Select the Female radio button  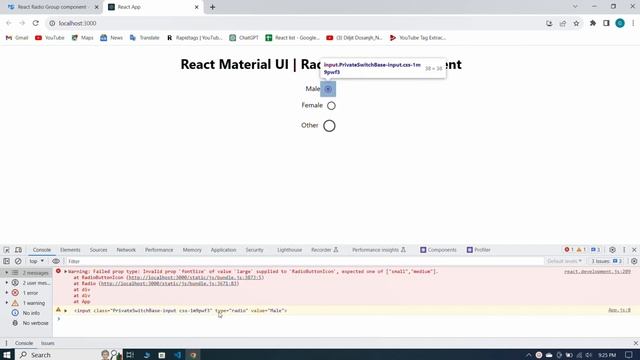331,106
